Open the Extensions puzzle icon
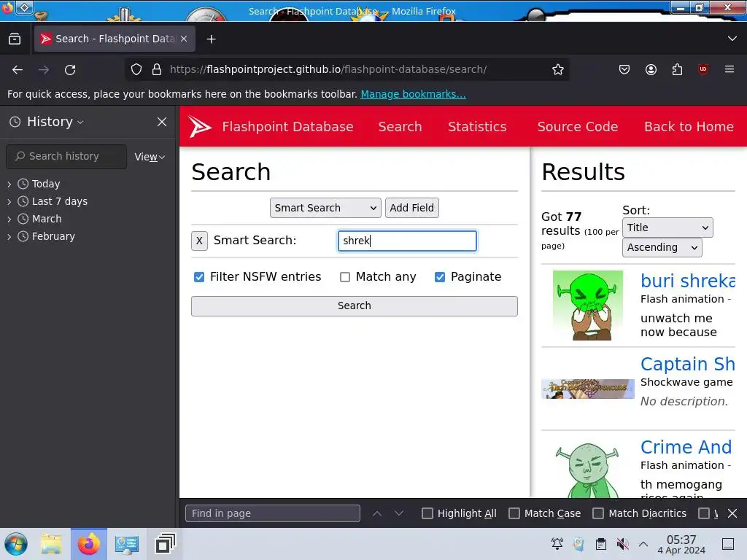 [x=677, y=69]
